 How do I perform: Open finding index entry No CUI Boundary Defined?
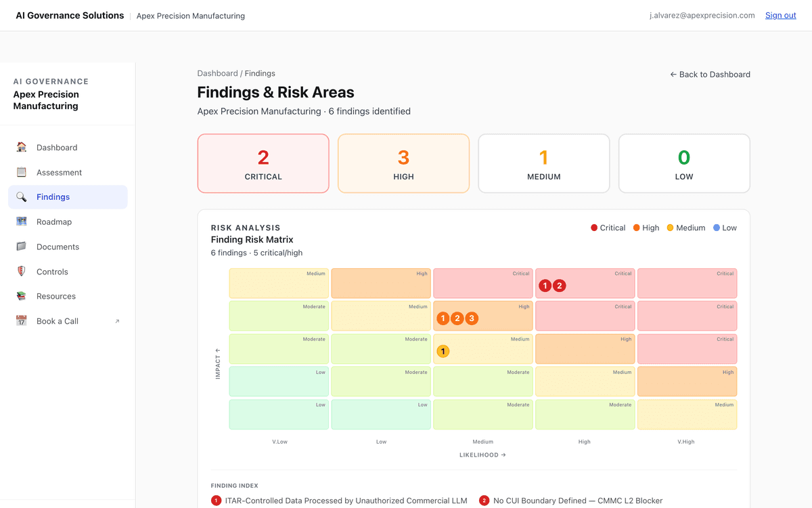[570, 501]
